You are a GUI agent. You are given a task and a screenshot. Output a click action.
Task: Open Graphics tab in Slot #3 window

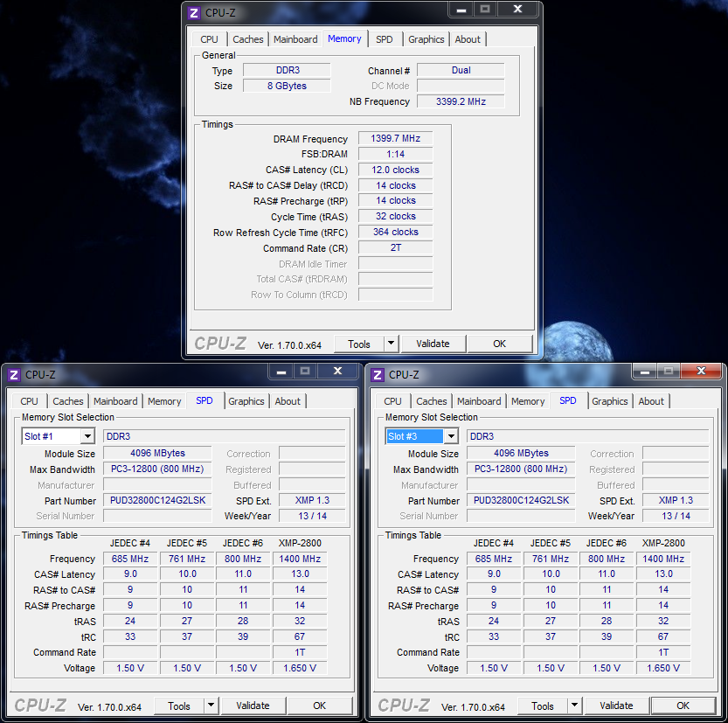click(x=610, y=401)
